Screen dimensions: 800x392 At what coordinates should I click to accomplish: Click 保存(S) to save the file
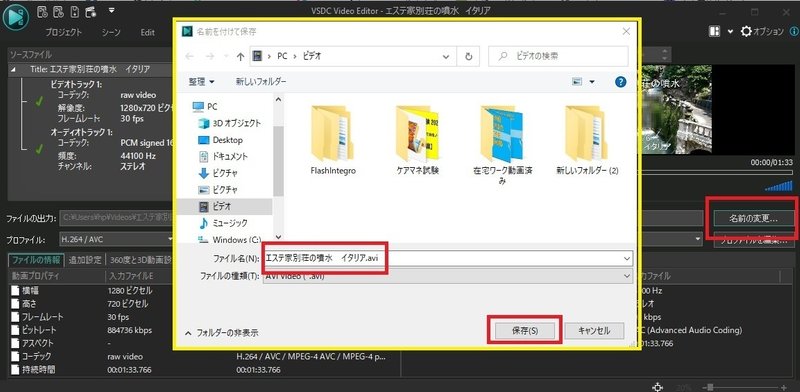coord(525,331)
